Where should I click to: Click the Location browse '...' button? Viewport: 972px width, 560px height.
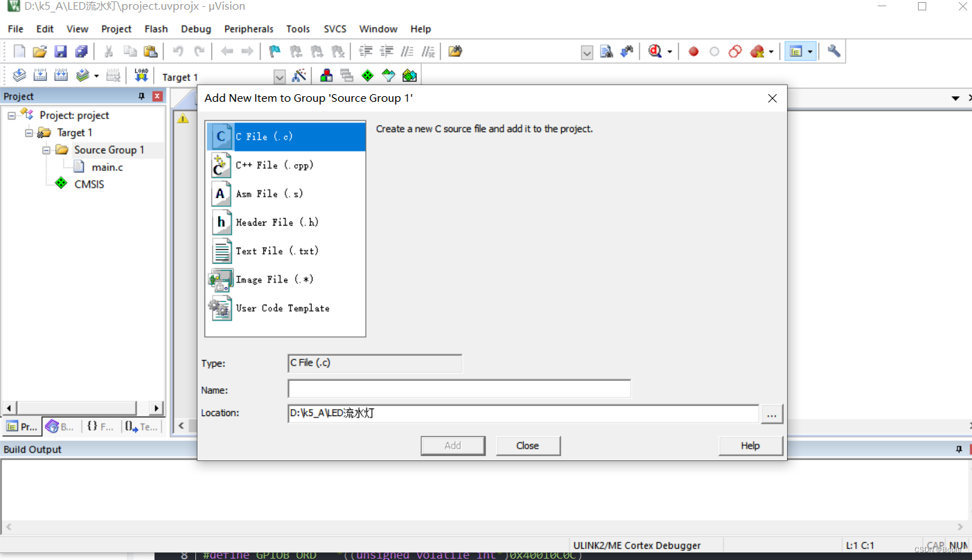tap(772, 414)
